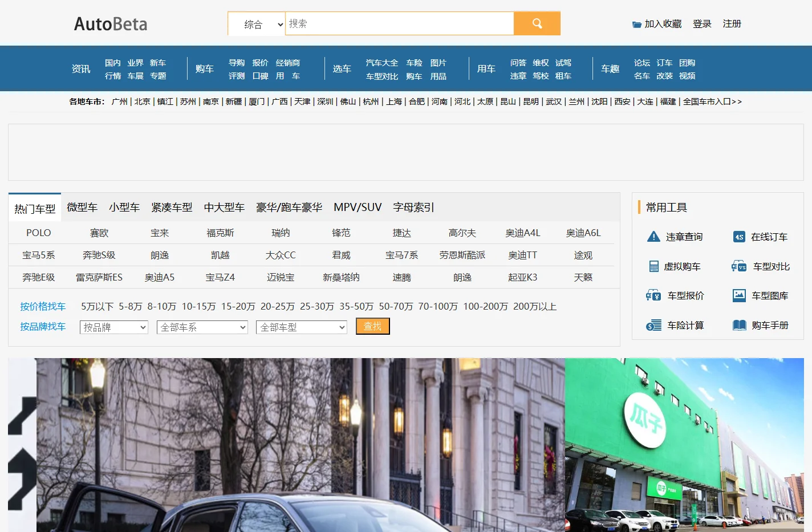Open the 按品牌 brand dropdown
Screen dimensions: 812x532
point(114,327)
